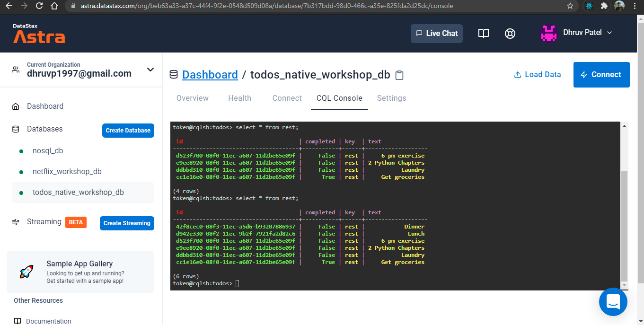644x325 pixels.
Task: Open the browser extensions puzzle icon
Action: pyautogui.click(x=604, y=6)
